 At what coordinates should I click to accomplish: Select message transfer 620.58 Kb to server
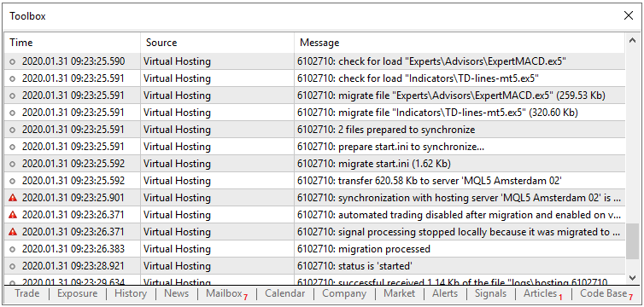tap(430, 181)
